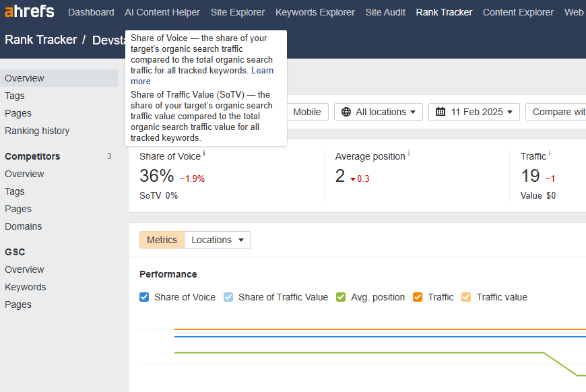The height and width of the screenshot is (392, 586).
Task: Click the Traffic info icon
Action: 550,153
